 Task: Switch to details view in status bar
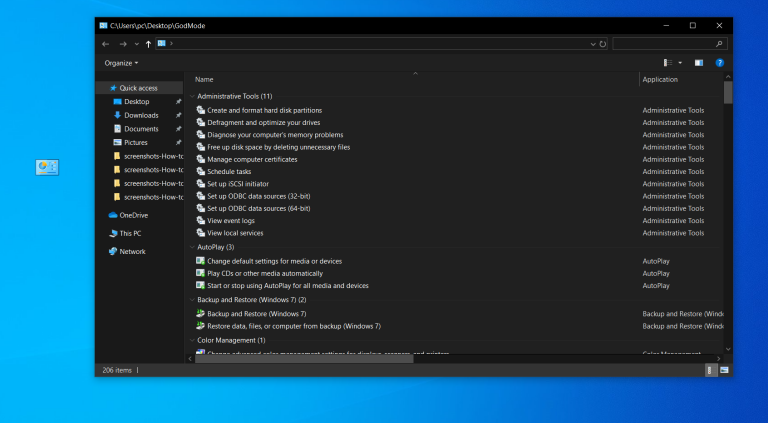pyautogui.click(x=712, y=370)
